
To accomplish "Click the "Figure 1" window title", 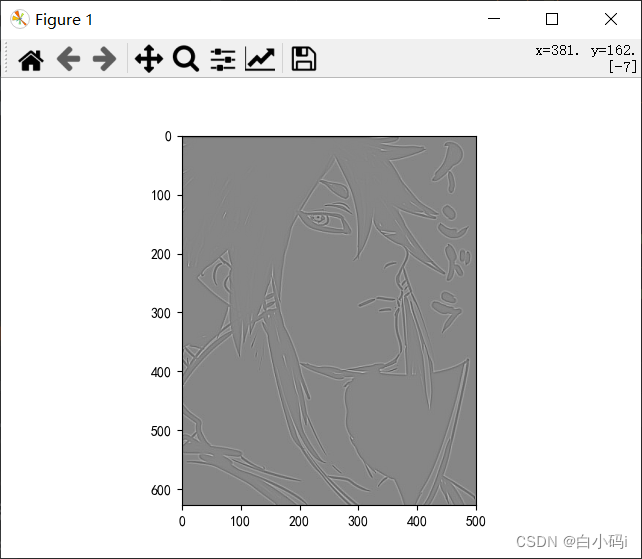I will click(x=64, y=20).
